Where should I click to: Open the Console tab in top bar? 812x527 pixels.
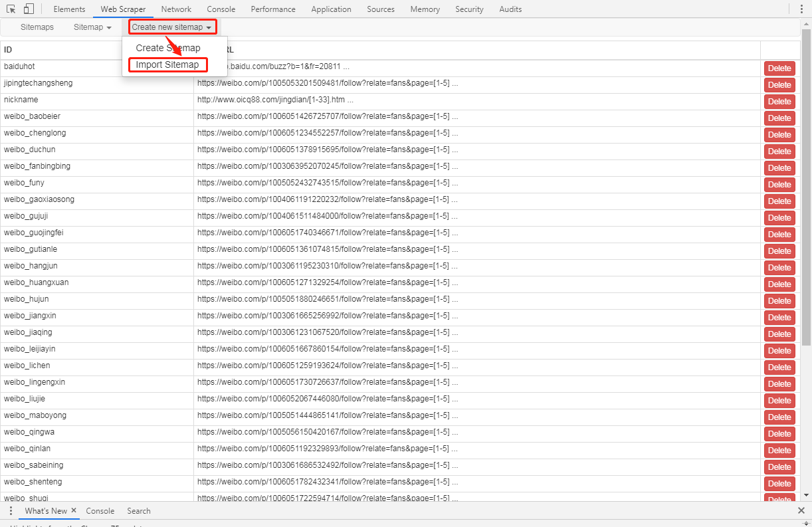tap(221, 9)
